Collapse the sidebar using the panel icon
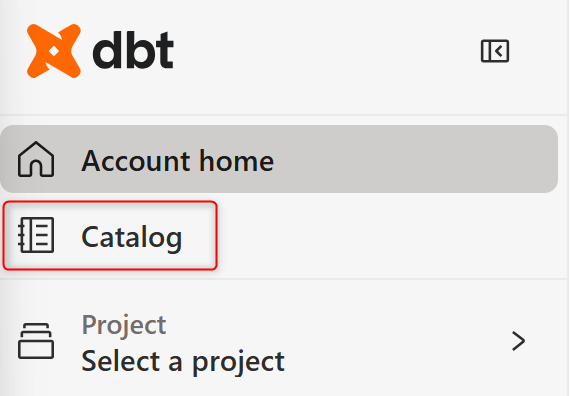Image resolution: width=571 pixels, height=396 pixels. coord(495,51)
